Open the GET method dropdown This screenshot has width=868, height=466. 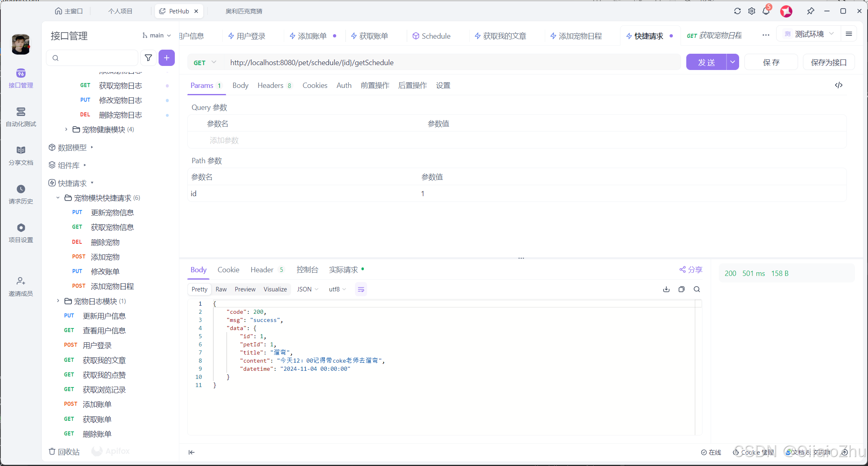(205, 62)
